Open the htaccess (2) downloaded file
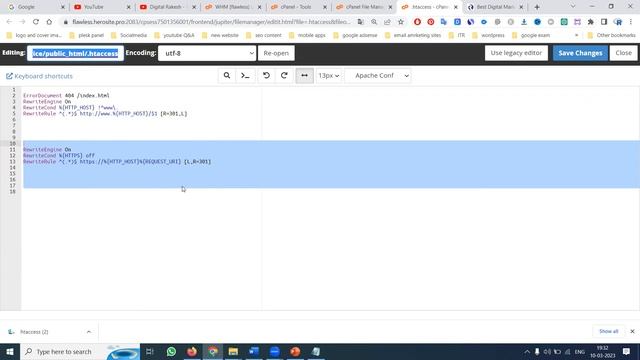640x360 pixels. click(34, 331)
